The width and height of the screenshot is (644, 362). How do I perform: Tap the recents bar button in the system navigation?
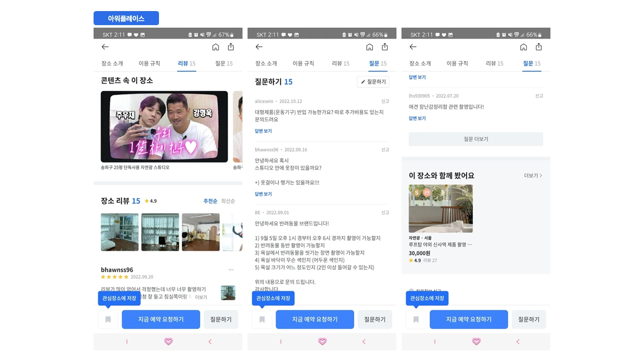[x=127, y=341]
